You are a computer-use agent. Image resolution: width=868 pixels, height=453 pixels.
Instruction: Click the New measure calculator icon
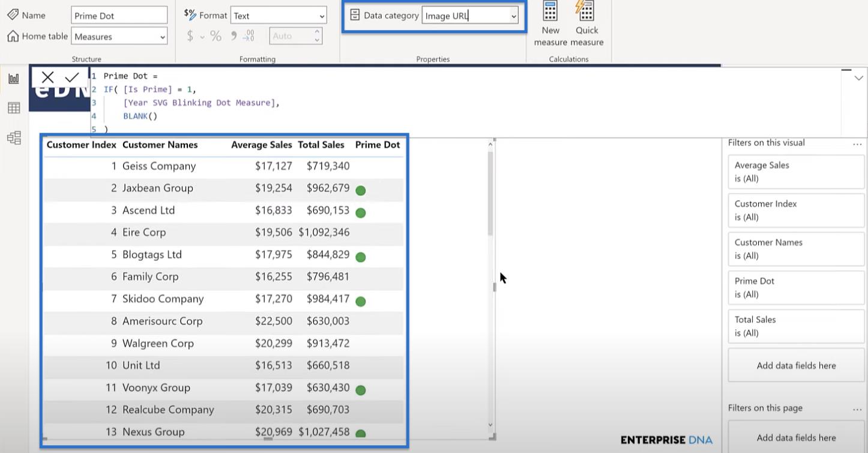[550, 11]
